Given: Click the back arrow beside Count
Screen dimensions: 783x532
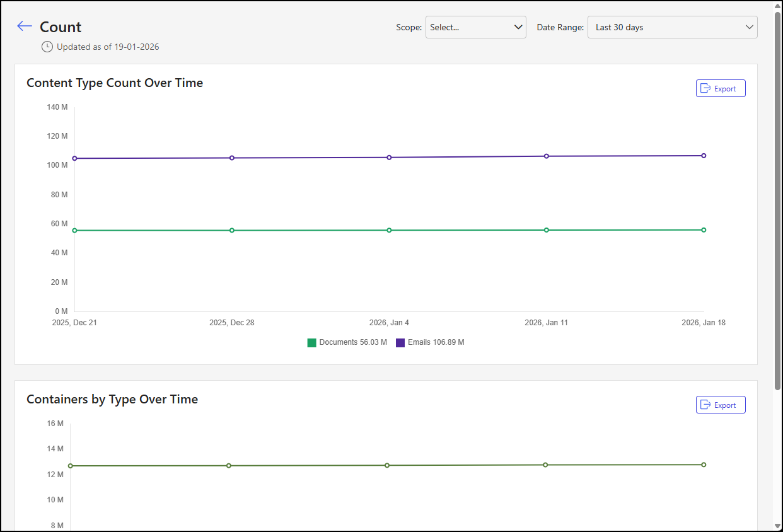Looking at the screenshot, I should click(25, 26).
